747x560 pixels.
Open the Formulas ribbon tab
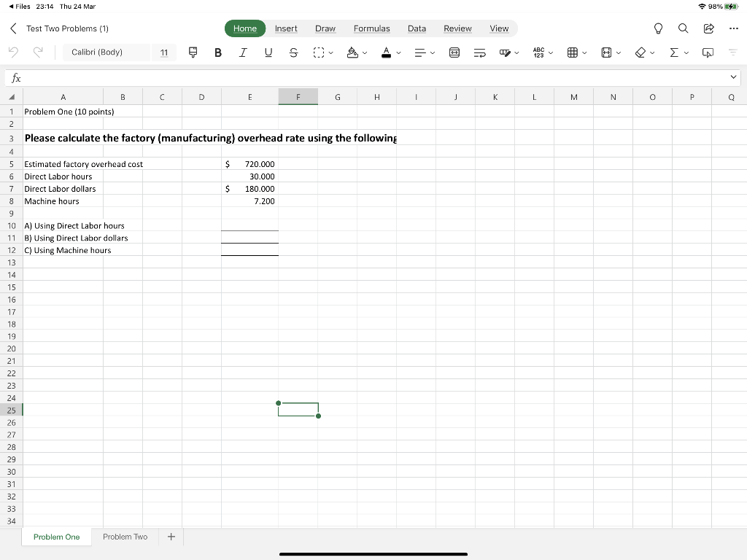click(371, 28)
